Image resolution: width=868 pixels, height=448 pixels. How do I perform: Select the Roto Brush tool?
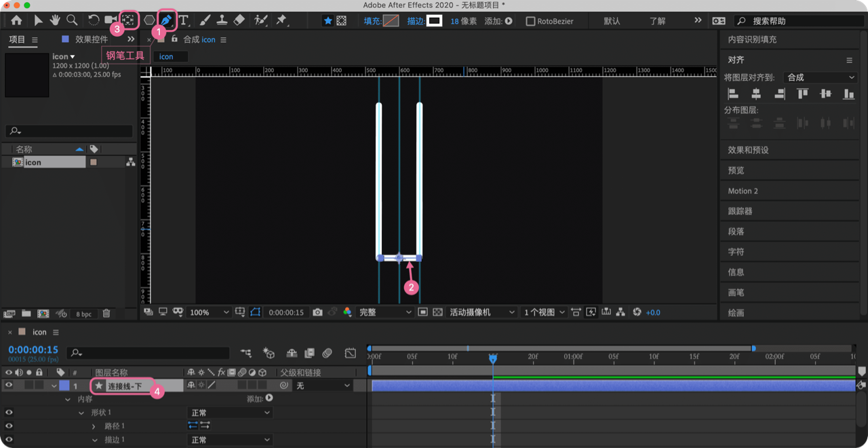260,21
